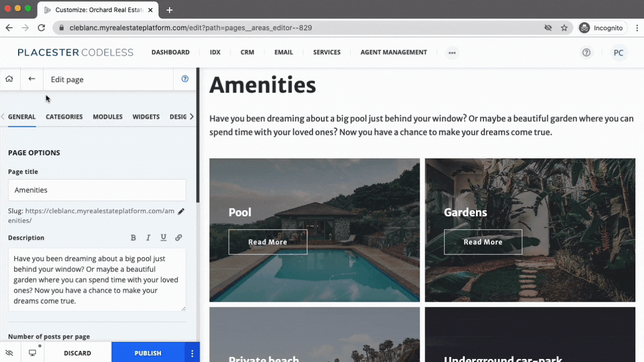Click the Private beach card
644x362 pixels.
(x=314, y=334)
